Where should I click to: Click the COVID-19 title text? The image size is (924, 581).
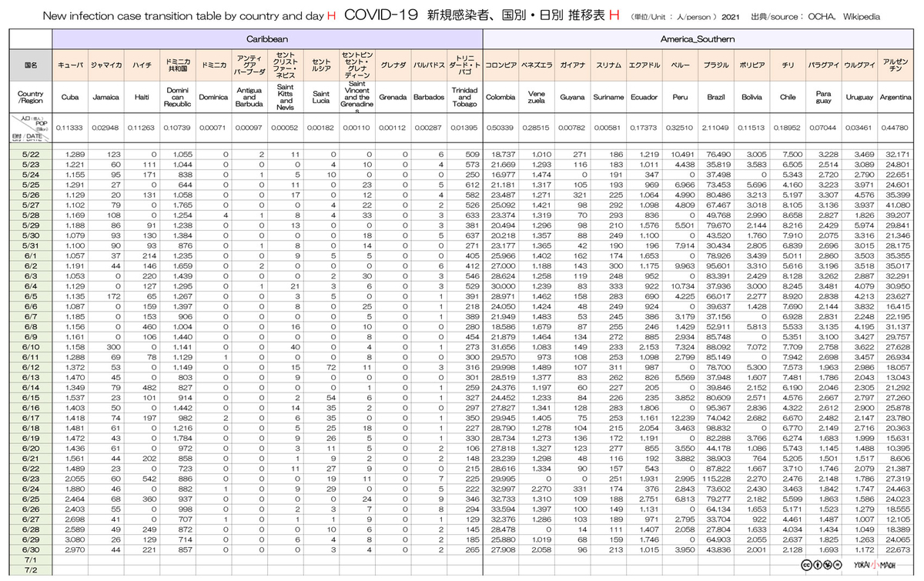pyautogui.click(x=382, y=14)
